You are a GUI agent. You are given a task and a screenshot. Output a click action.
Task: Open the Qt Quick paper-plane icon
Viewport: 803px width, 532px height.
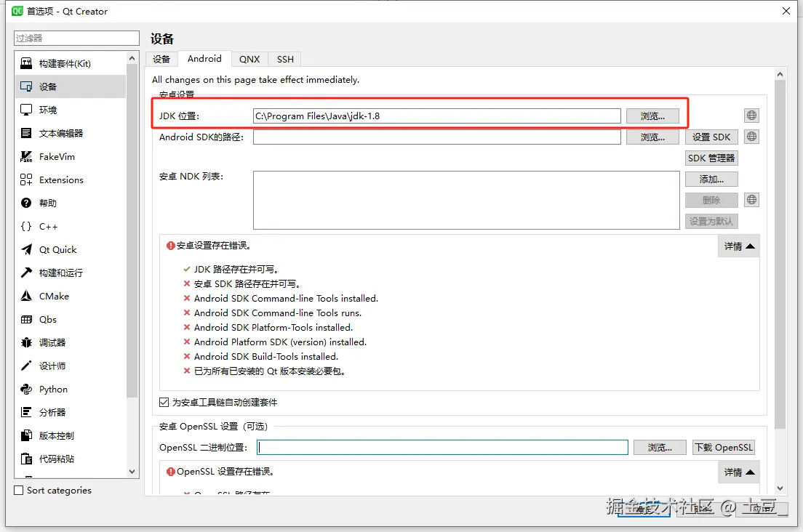(x=26, y=249)
